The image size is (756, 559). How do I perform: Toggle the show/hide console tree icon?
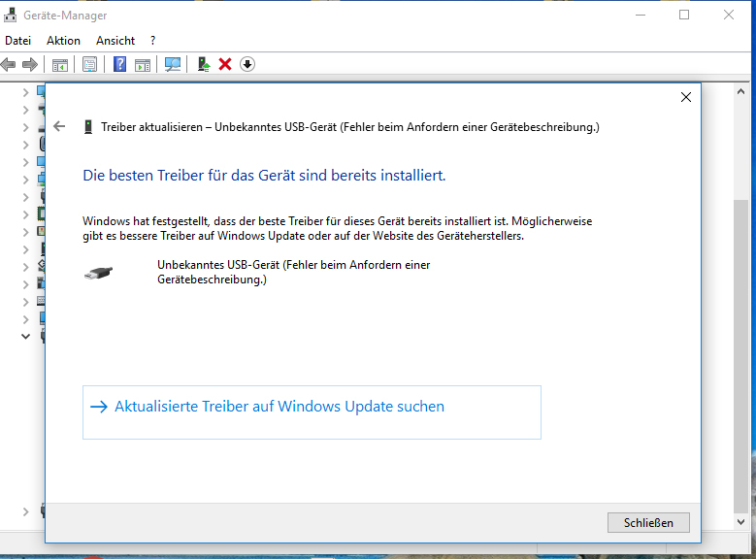pos(60,65)
